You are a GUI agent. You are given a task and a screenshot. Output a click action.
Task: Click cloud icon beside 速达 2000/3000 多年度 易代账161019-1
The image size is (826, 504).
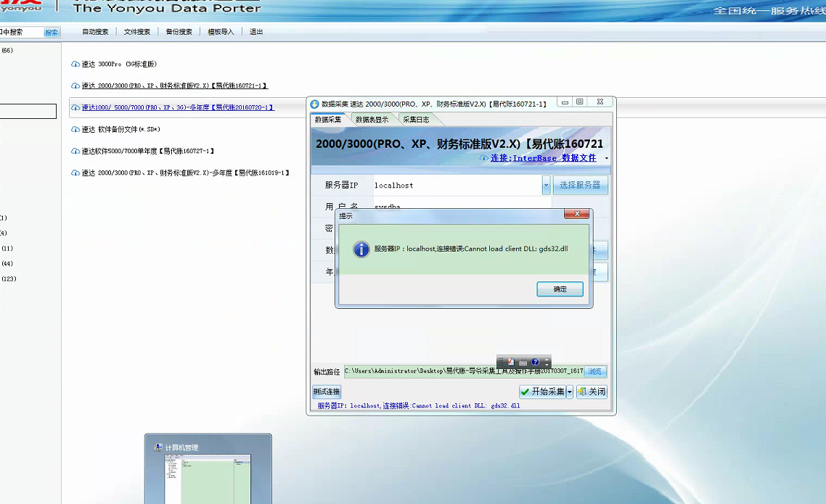(75, 173)
